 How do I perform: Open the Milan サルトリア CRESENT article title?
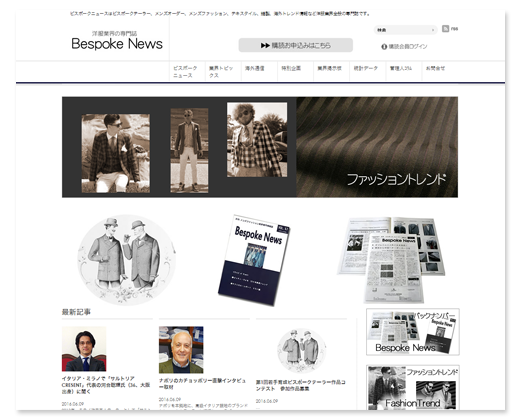(x=106, y=385)
